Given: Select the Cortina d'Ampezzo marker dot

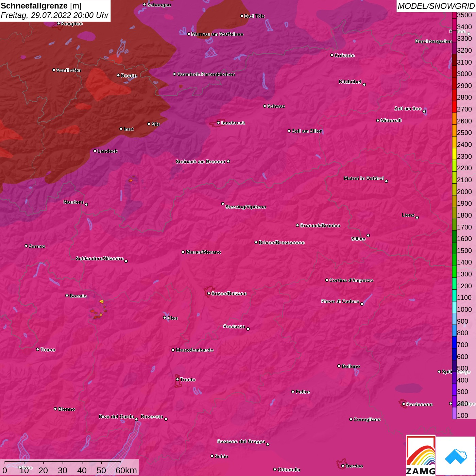Looking at the screenshot, I should click(327, 280).
